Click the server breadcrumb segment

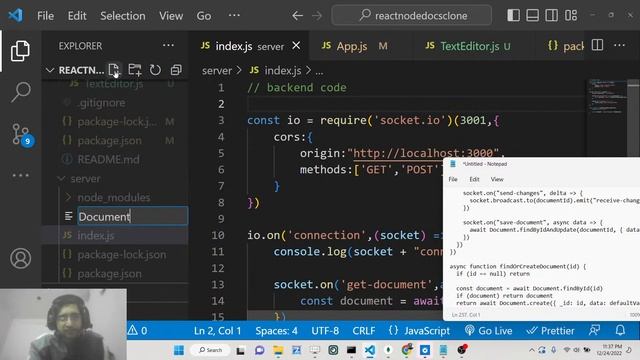click(217, 71)
